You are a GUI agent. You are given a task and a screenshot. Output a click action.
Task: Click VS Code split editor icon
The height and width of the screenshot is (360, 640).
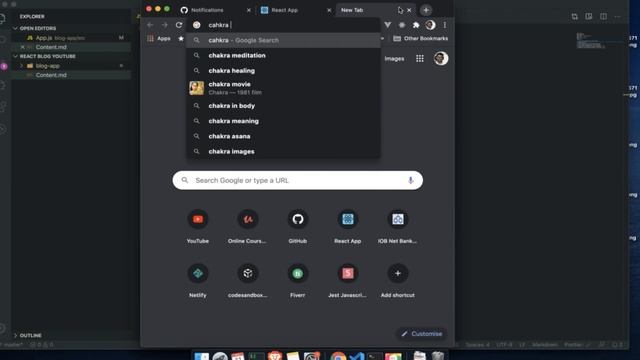(603, 16)
